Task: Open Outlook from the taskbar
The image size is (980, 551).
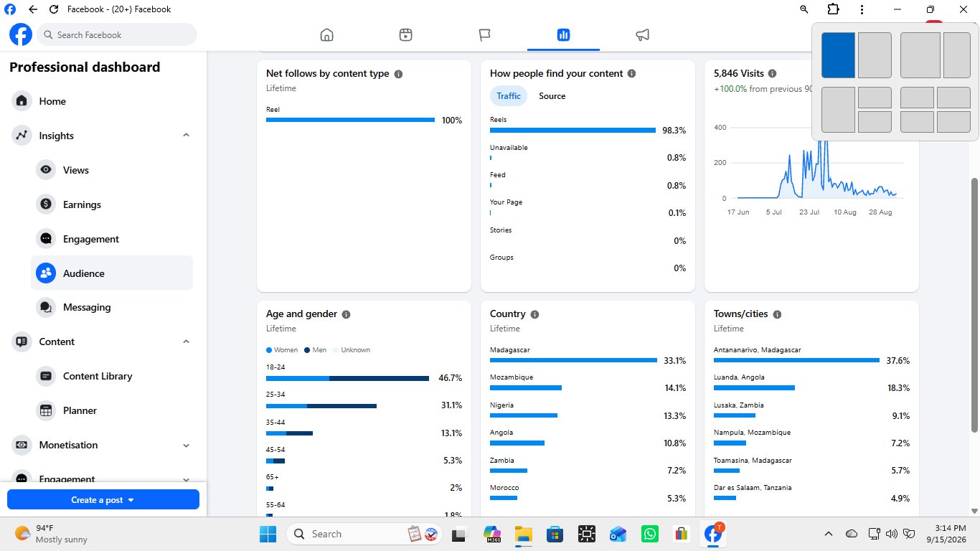Action: pos(618,534)
